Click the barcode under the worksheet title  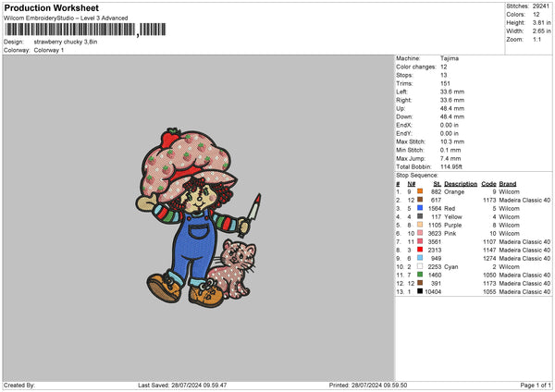85,30
